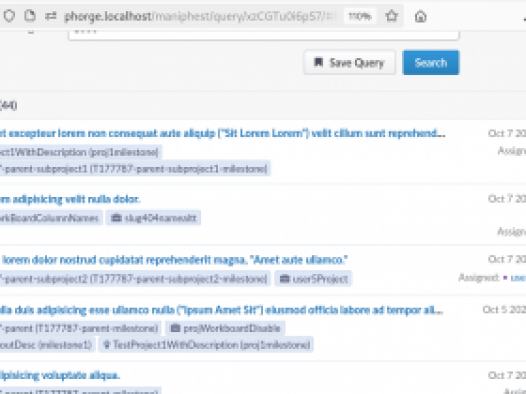The height and width of the screenshot is (394, 526).
Task: Click the tracking protection shield icon
Action: (9, 16)
